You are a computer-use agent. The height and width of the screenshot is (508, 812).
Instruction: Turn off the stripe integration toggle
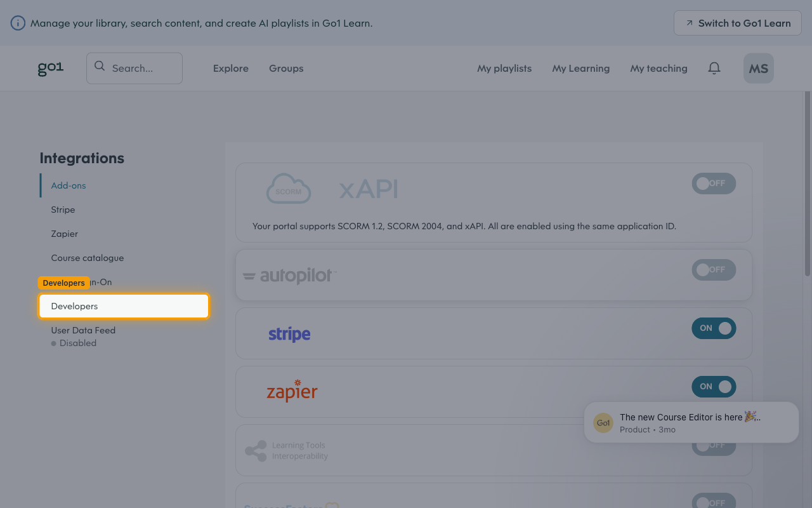point(714,328)
